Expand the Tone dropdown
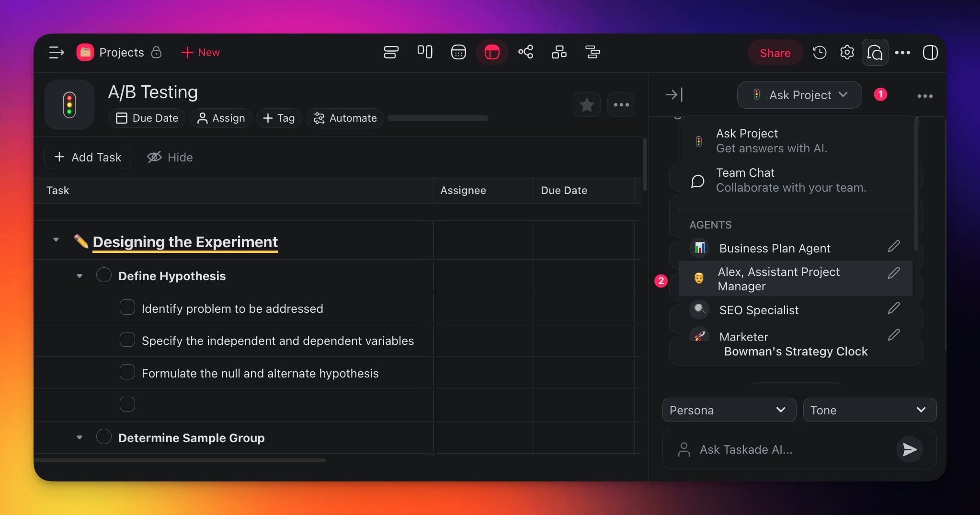980x515 pixels. (869, 410)
